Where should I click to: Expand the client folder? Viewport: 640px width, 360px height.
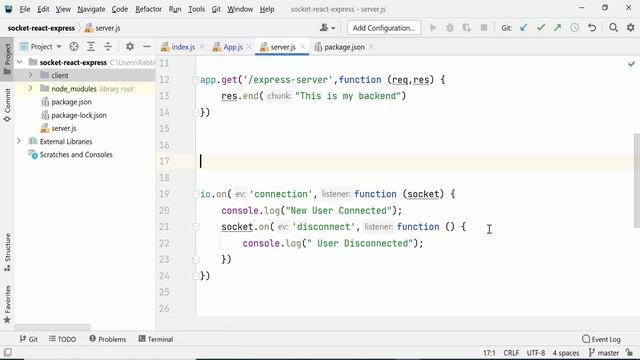tap(31, 75)
